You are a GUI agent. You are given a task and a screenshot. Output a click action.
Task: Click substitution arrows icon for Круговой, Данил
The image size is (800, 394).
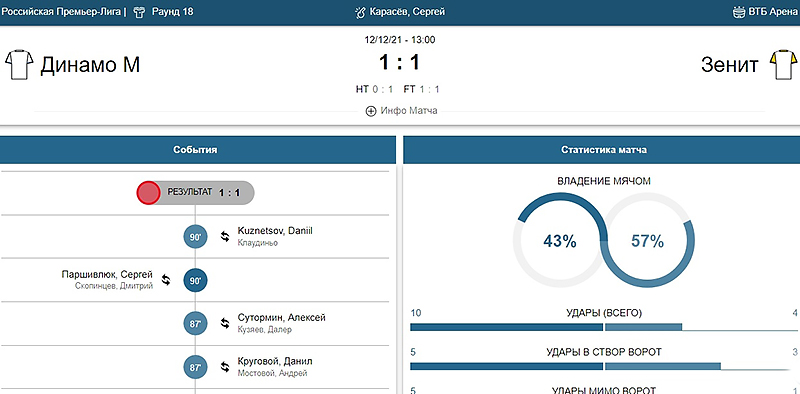click(224, 367)
